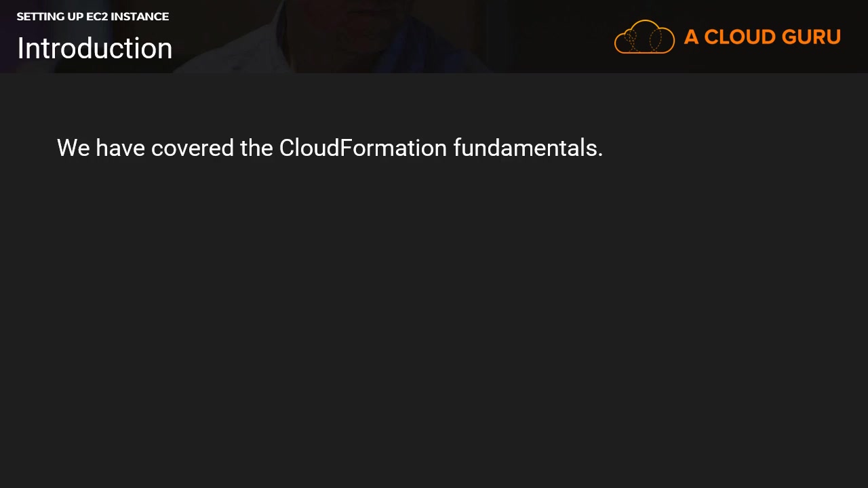Click the word 'covered' in the slide body
This screenshot has width=868, height=488.
pos(193,148)
